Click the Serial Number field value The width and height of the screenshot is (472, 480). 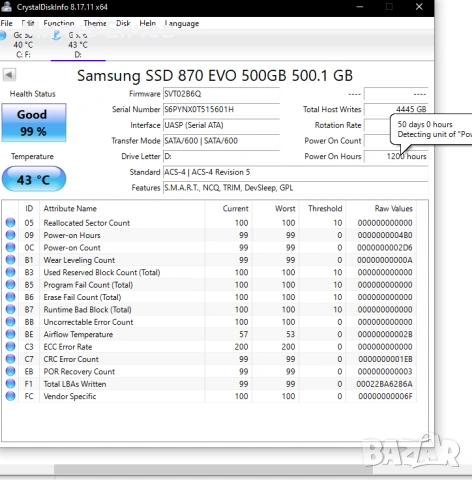tap(221, 109)
